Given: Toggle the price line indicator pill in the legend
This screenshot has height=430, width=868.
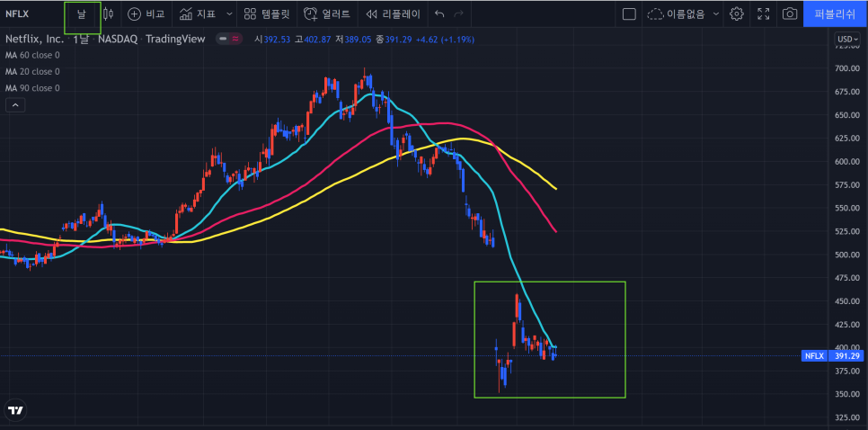Looking at the screenshot, I should tap(229, 39).
